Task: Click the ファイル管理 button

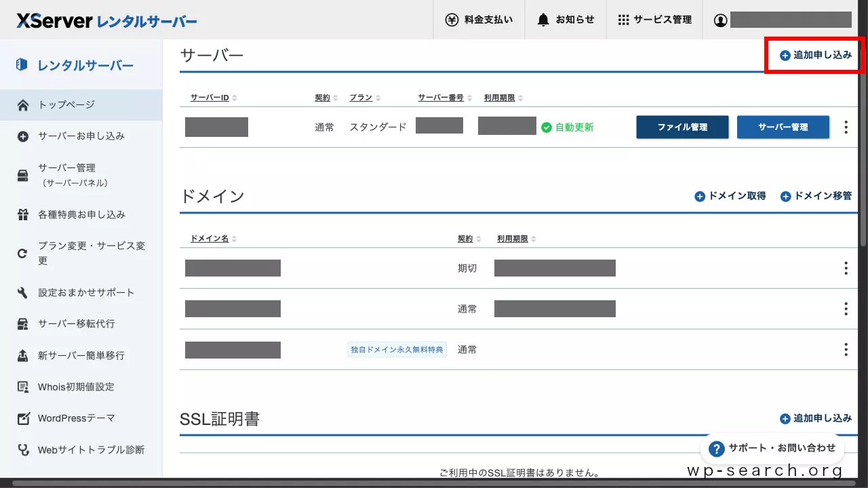Action: click(x=682, y=127)
